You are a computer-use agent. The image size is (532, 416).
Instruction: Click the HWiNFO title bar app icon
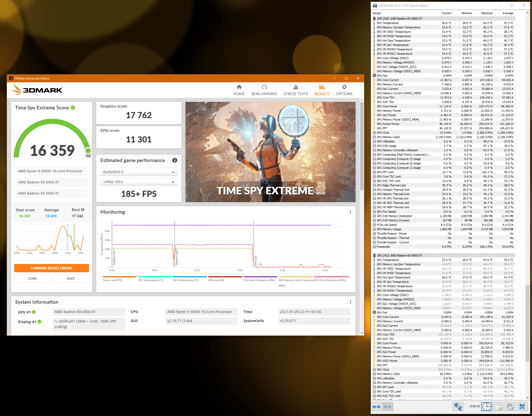375,5
